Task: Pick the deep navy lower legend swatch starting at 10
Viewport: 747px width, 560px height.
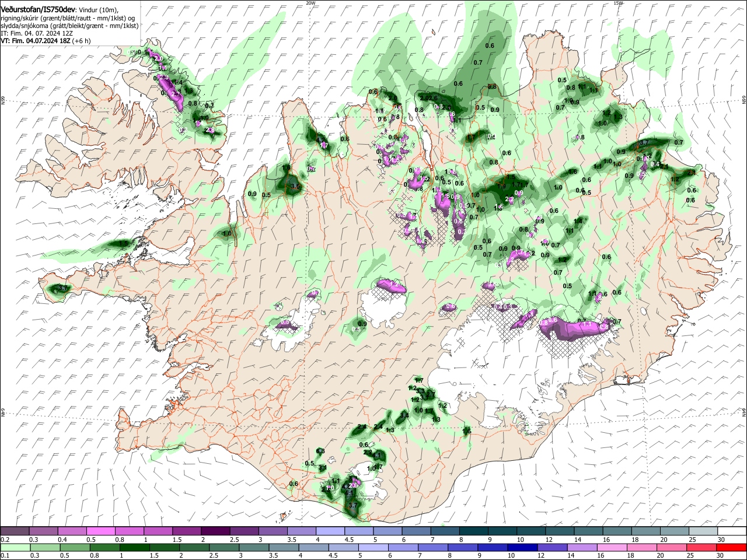Action: click(x=522, y=548)
